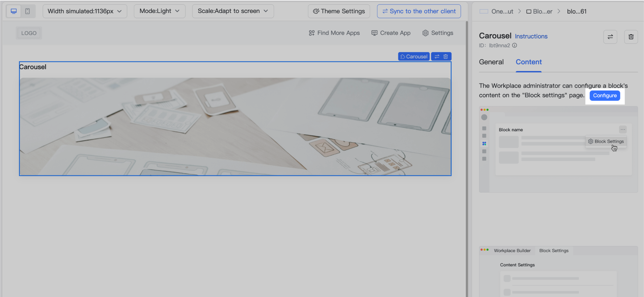Delete Carousel block via canvas trash icon
The width and height of the screenshot is (644, 297).
446,56
